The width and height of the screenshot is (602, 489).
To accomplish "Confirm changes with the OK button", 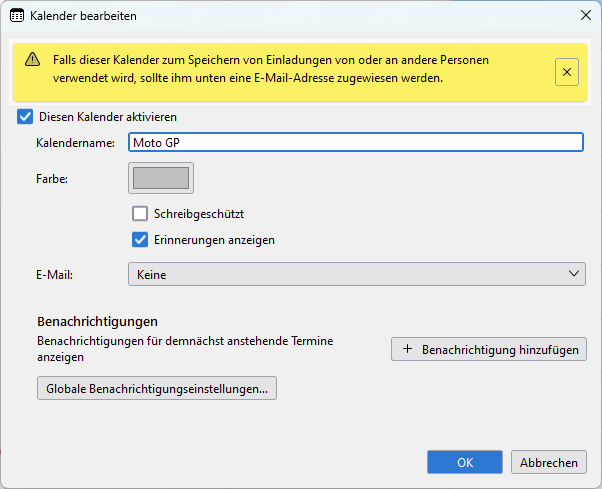I will 465,462.
